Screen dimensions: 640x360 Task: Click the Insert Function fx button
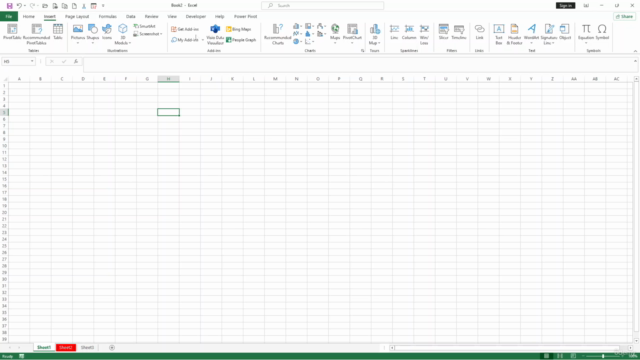click(76, 61)
